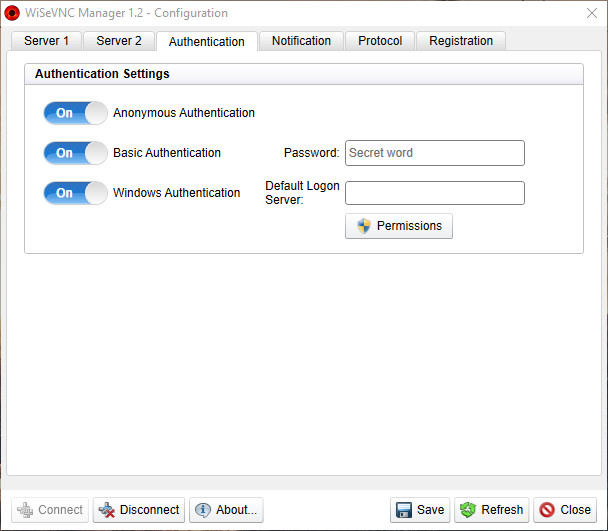This screenshot has width=608, height=531.
Task: Click the Close button label at bottom
Action: 575,510
